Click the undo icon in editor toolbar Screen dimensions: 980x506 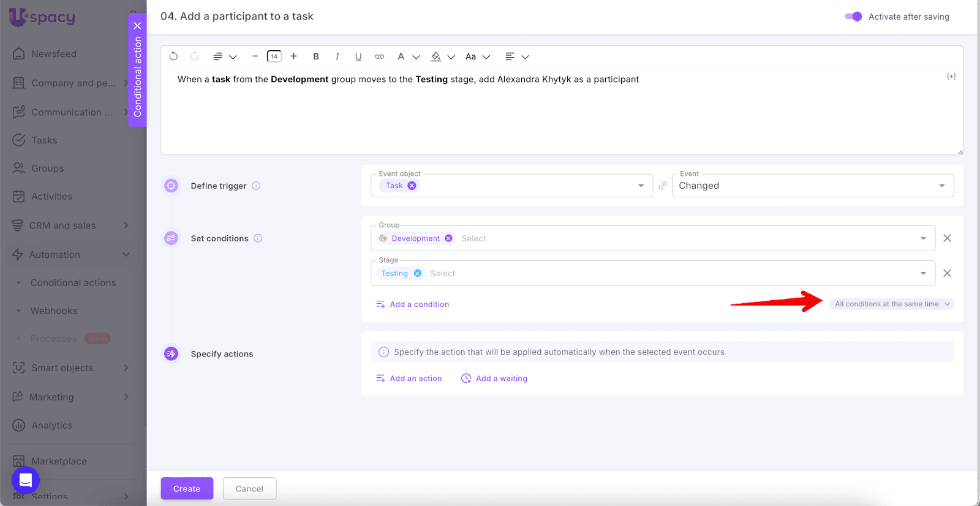point(174,56)
